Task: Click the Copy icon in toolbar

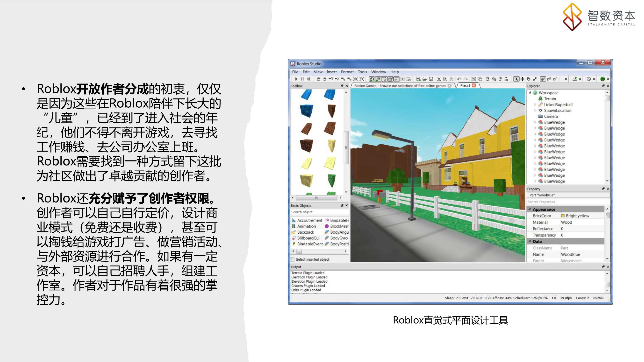Action: [445, 79]
